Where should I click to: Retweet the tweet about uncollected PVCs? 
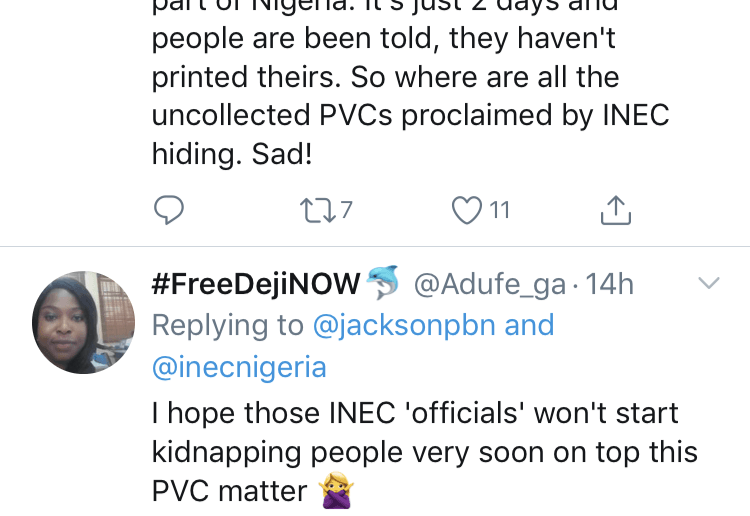(318, 211)
